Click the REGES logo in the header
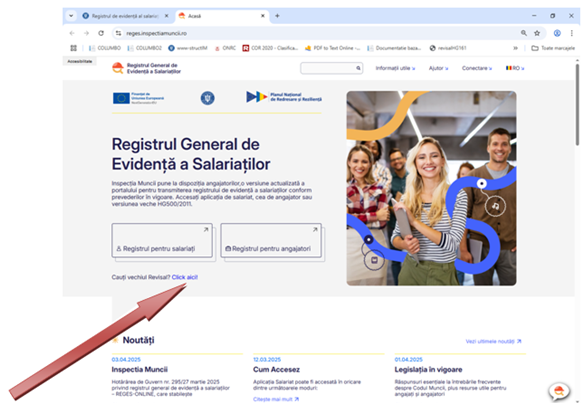Screen dimensions: 588x405 click(x=147, y=68)
